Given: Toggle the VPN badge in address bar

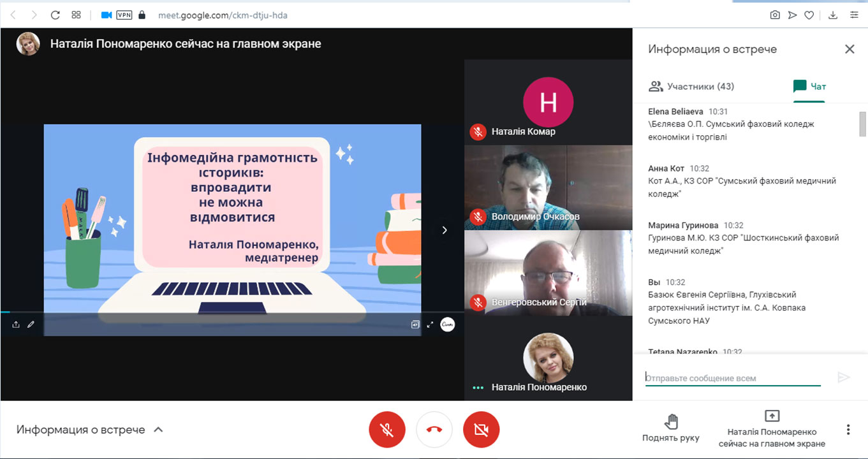Looking at the screenshot, I should point(124,15).
